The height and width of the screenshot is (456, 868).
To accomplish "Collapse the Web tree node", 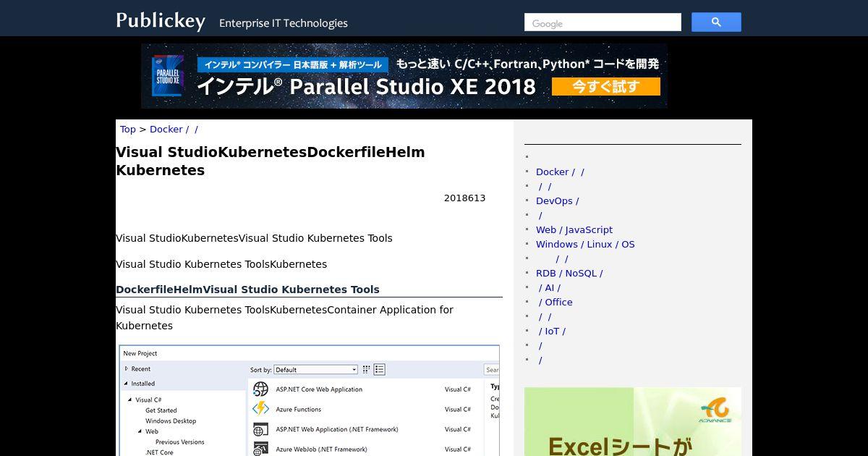I will 140,431.
